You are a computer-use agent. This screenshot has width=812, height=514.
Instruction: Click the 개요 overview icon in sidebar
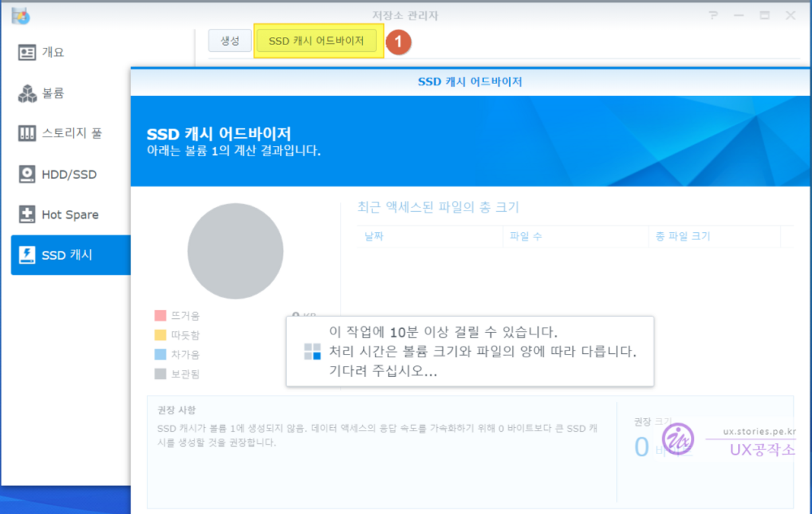(27, 52)
